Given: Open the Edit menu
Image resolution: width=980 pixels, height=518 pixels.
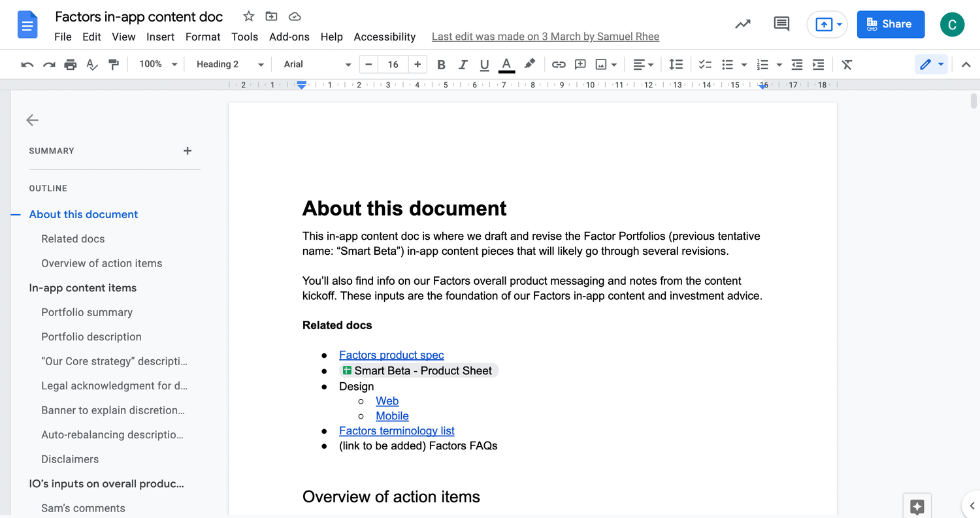Looking at the screenshot, I should [91, 37].
